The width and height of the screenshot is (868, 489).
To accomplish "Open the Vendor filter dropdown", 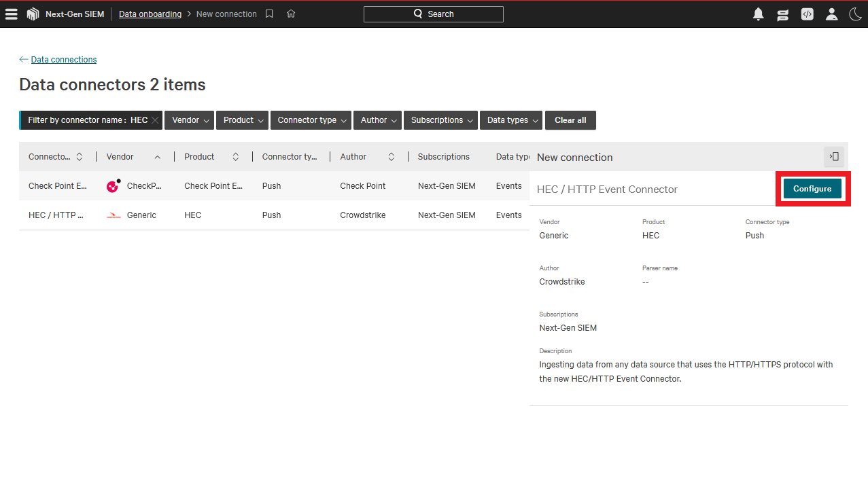I will 189,120.
